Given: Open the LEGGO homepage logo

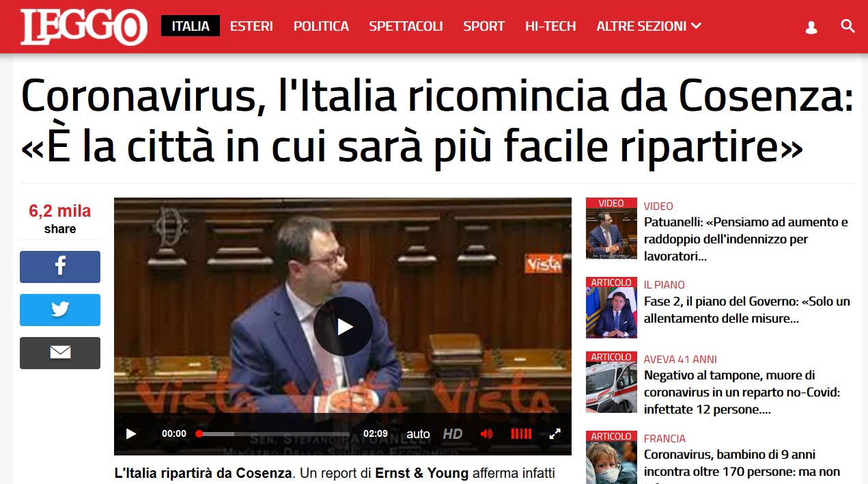Looking at the screenshot, I should pyautogui.click(x=83, y=27).
